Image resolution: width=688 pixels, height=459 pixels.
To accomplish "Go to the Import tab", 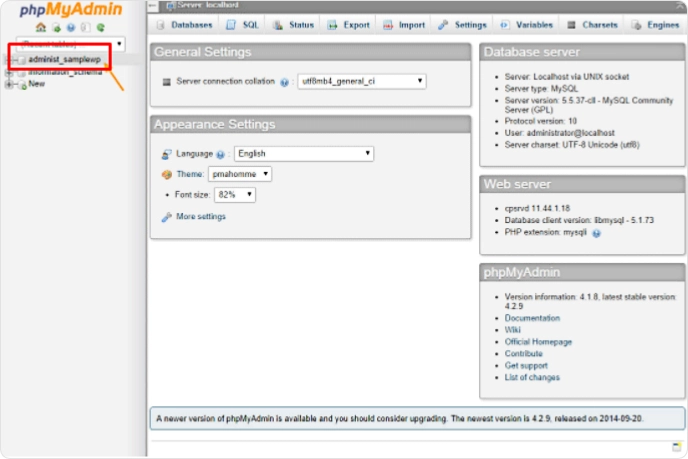I will [404, 25].
